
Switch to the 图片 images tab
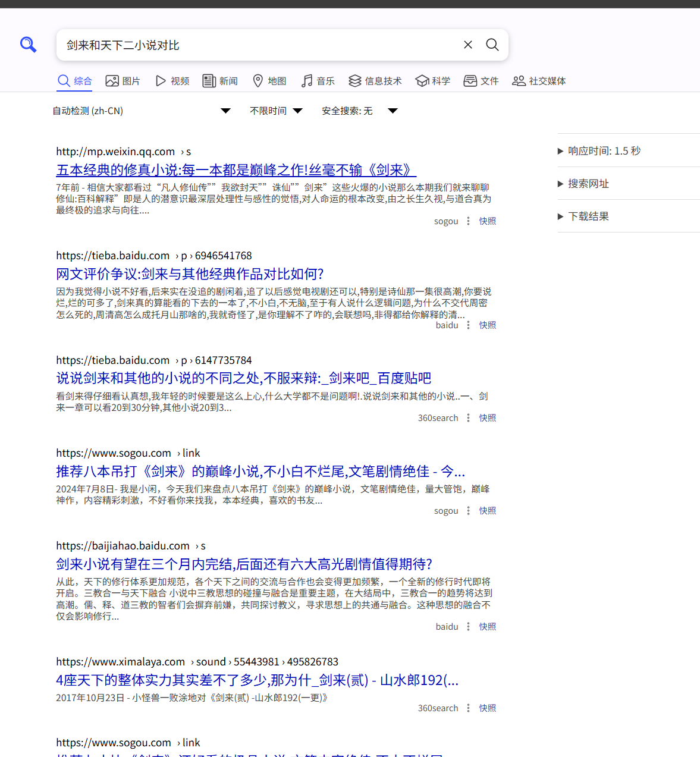[x=123, y=81]
